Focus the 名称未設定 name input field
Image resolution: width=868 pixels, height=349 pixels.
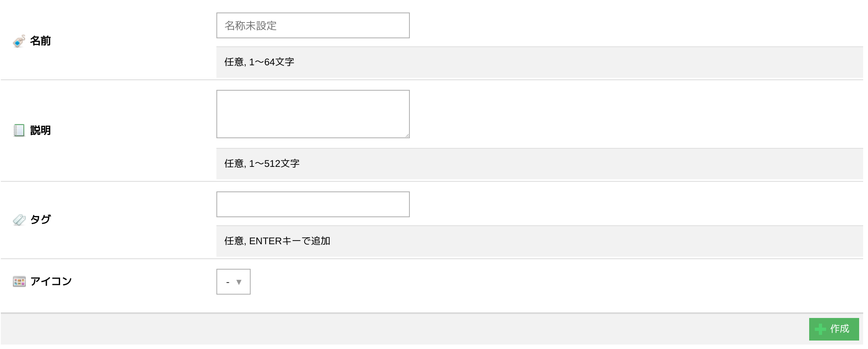tap(313, 26)
